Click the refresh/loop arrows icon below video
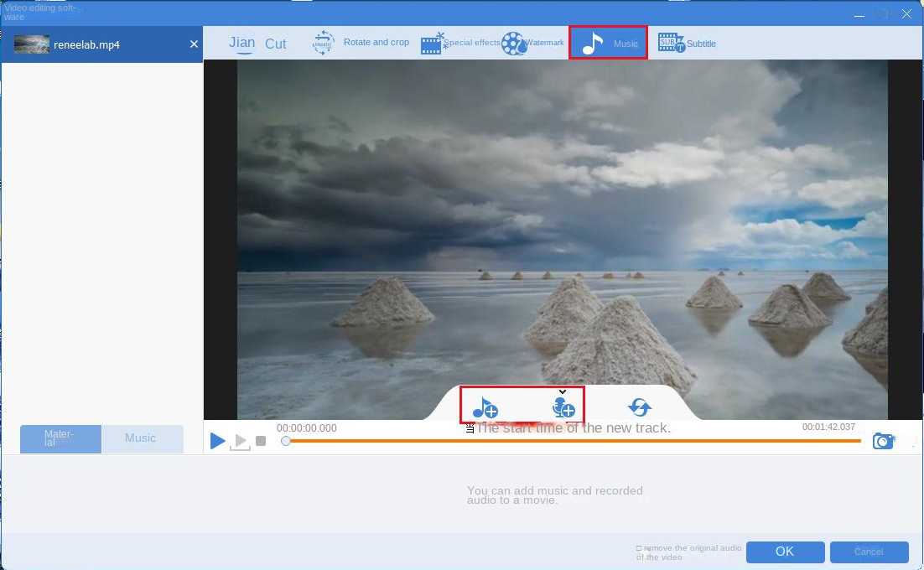This screenshot has height=570, width=924. click(x=639, y=407)
